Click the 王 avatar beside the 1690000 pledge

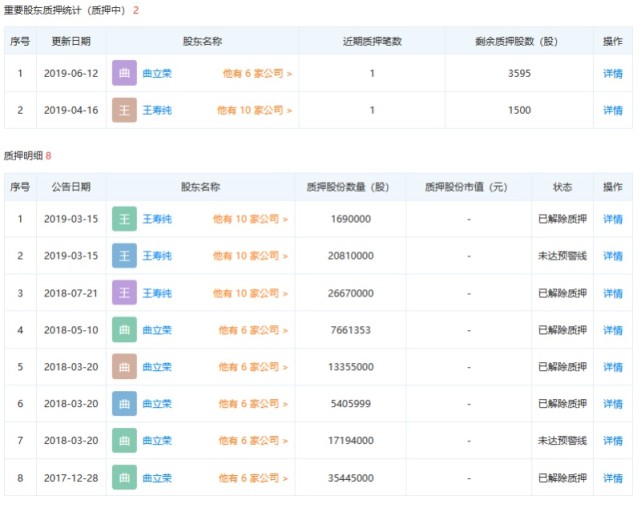point(124,219)
